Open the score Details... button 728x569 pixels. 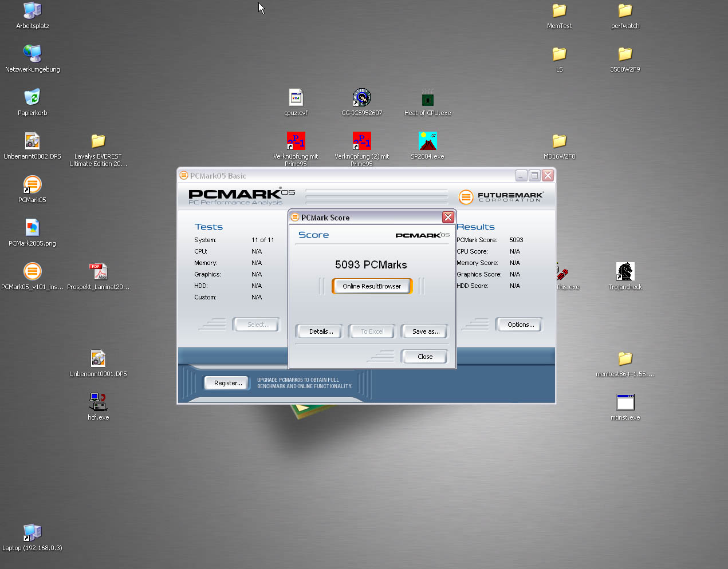321,331
